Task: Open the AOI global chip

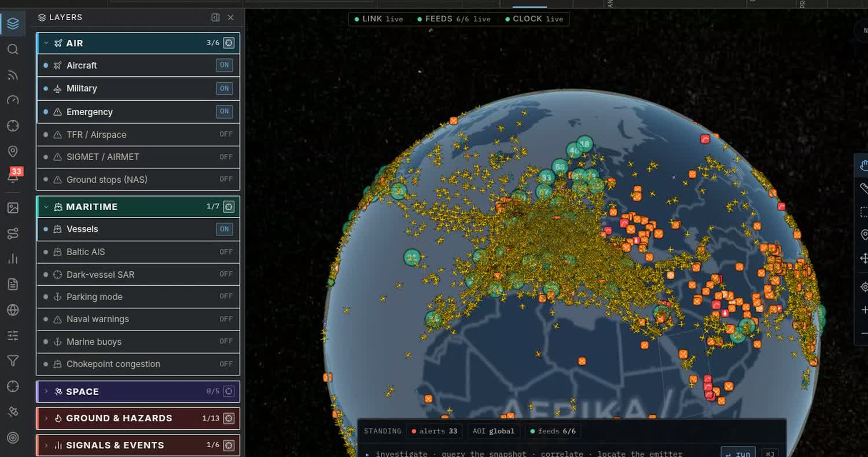Action: [494, 431]
